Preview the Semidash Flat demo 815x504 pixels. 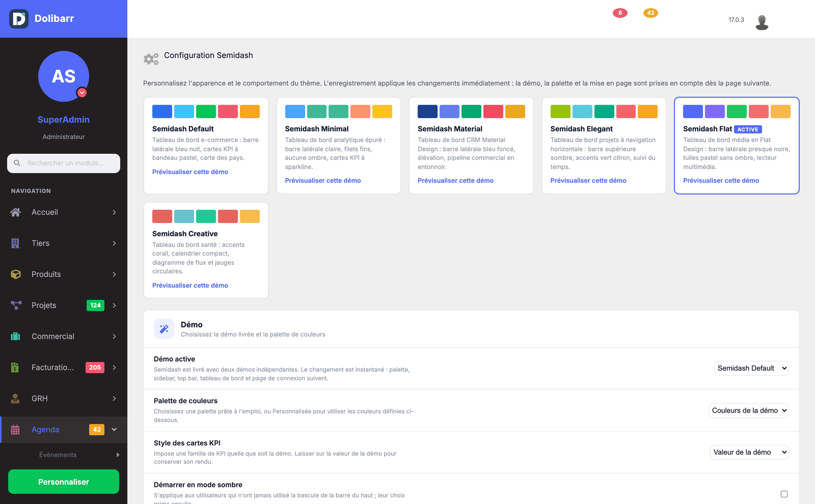point(721,180)
